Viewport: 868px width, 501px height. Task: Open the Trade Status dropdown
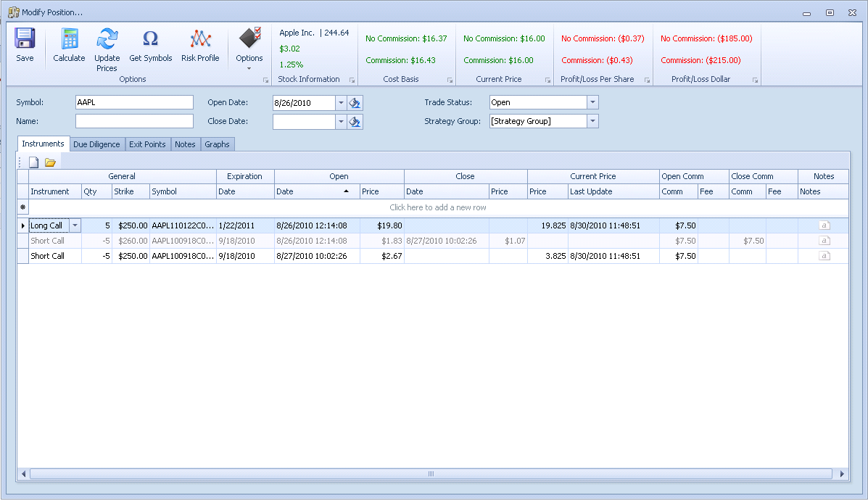coord(592,102)
